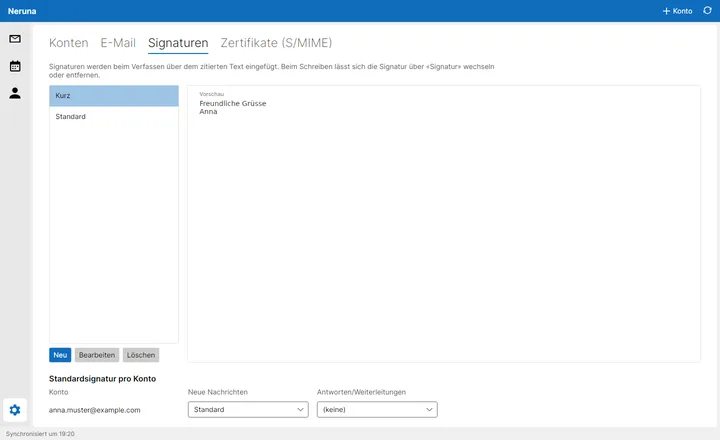Image resolution: width=720 pixels, height=440 pixels.
Task: Open the Zertifikate (S/MIME) tab
Action: pyautogui.click(x=276, y=43)
